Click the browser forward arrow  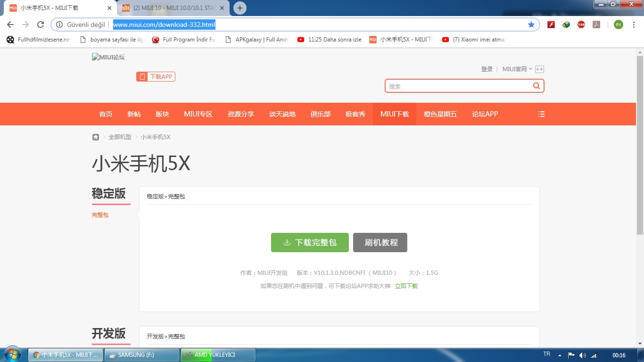click(x=25, y=25)
